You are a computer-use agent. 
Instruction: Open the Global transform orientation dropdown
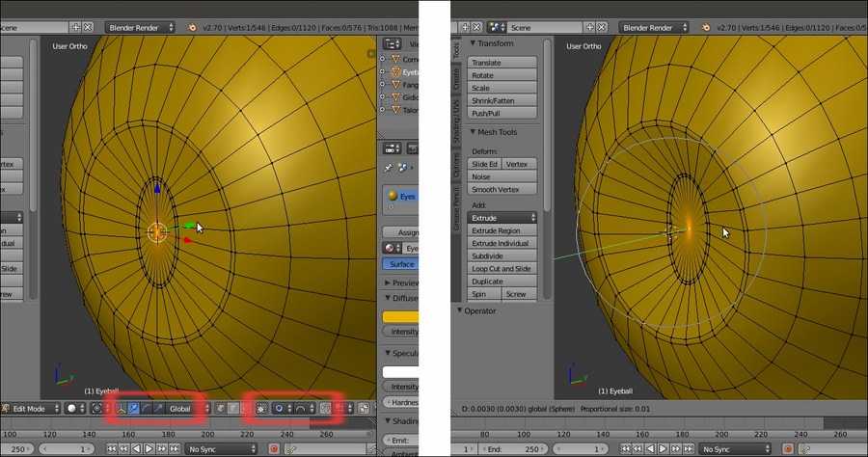tap(185, 409)
